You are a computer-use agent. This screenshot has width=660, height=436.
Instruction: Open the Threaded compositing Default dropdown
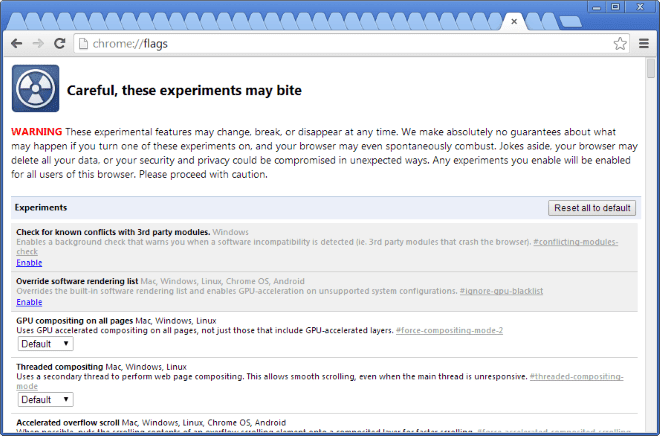click(45, 399)
